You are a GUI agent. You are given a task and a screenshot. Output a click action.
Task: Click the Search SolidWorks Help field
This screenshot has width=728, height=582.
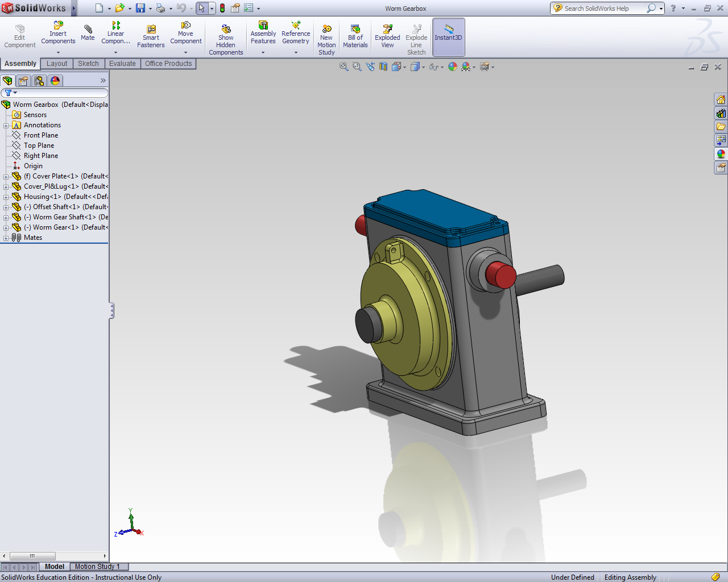tap(604, 8)
